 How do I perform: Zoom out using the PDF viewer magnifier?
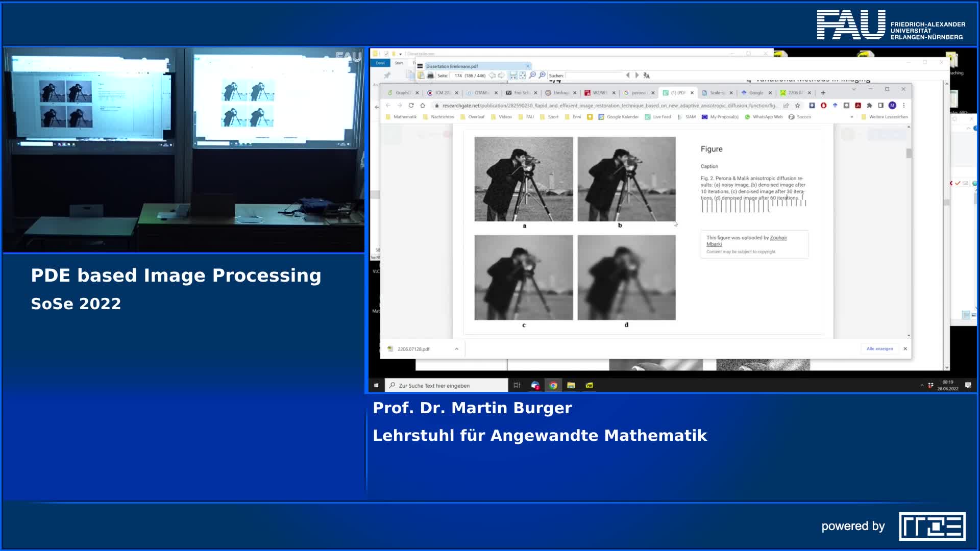[532, 75]
